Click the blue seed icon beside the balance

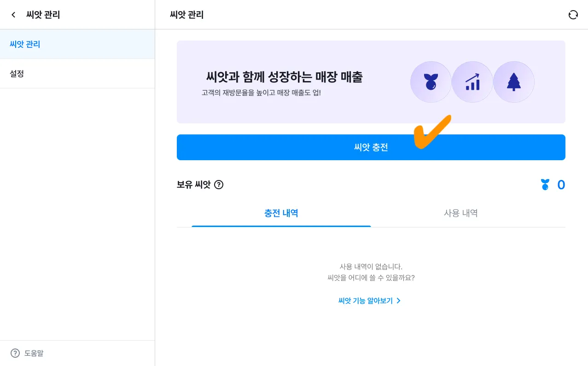(x=545, y=185)
